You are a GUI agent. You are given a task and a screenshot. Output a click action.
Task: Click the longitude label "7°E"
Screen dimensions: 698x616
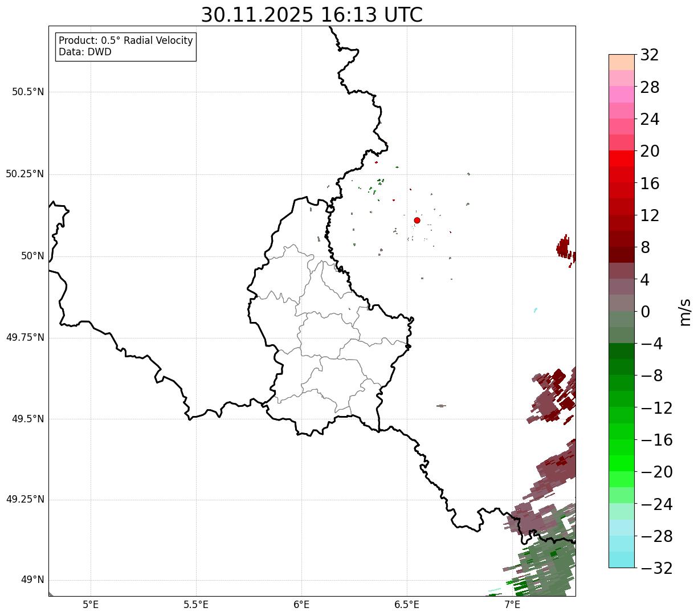tap(512, 605)
